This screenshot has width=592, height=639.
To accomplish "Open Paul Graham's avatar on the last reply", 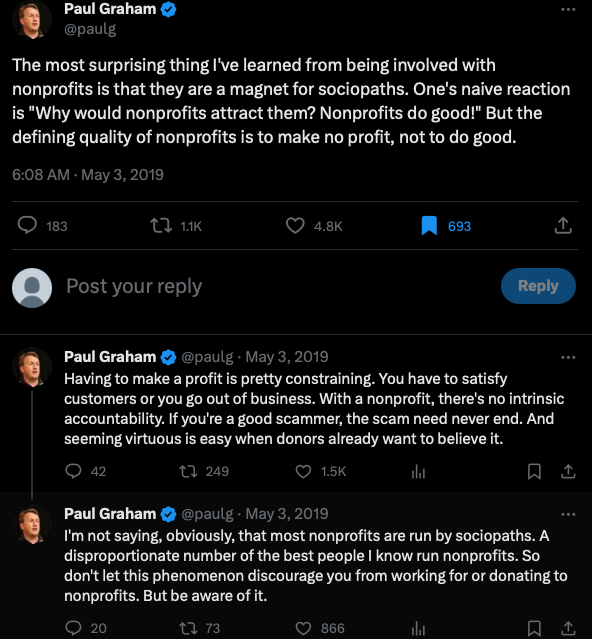I will pos(32,524).
